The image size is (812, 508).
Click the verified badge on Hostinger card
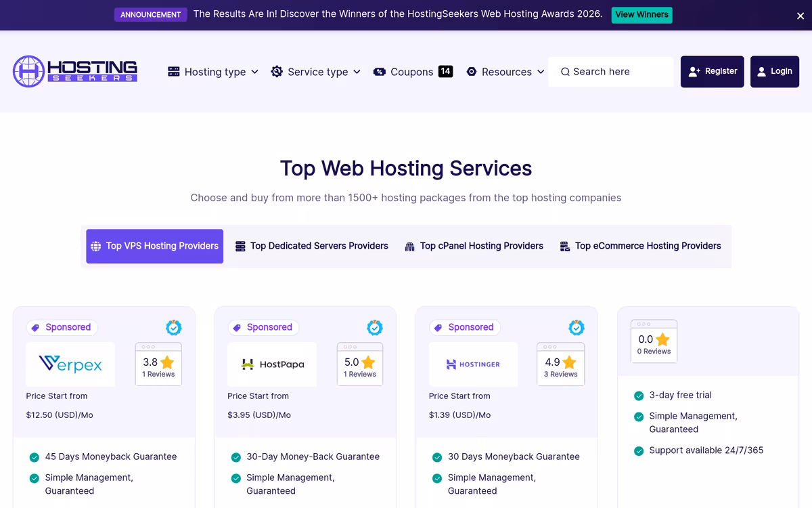(x=577, y=327)
